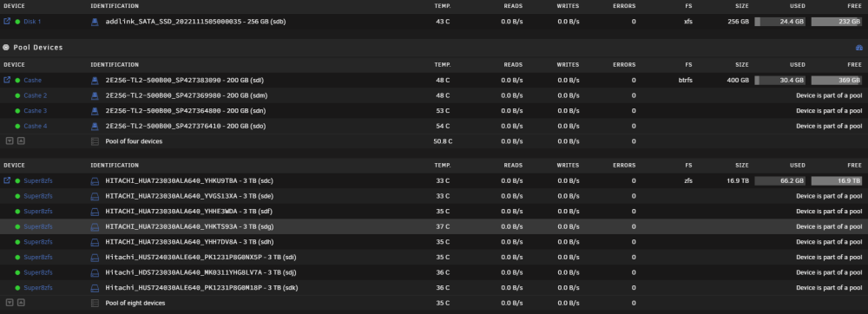The height and width of the screenshot is (314, 868).
Task: Open the Disk 1 device link
Action: 32,22
